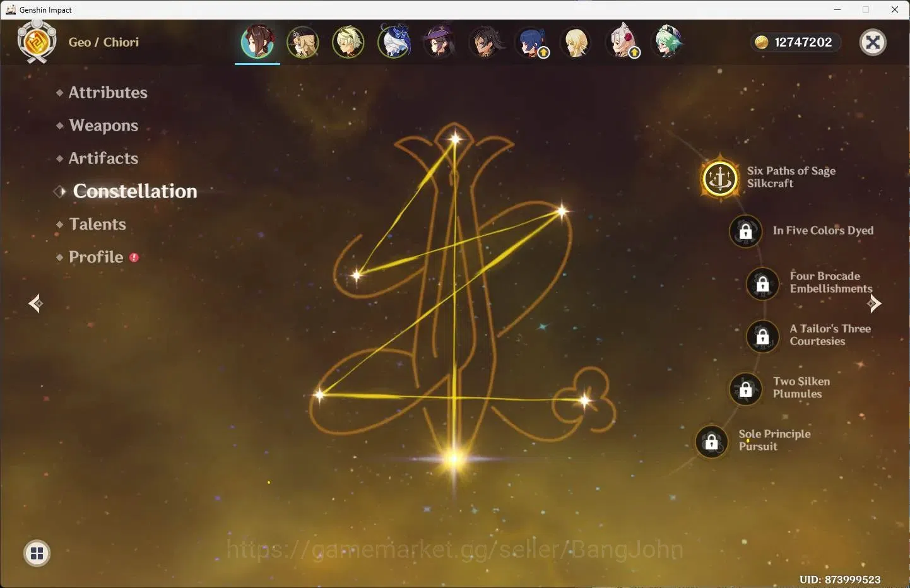
Task: Open the Weapons section
Action: [103, 126]
